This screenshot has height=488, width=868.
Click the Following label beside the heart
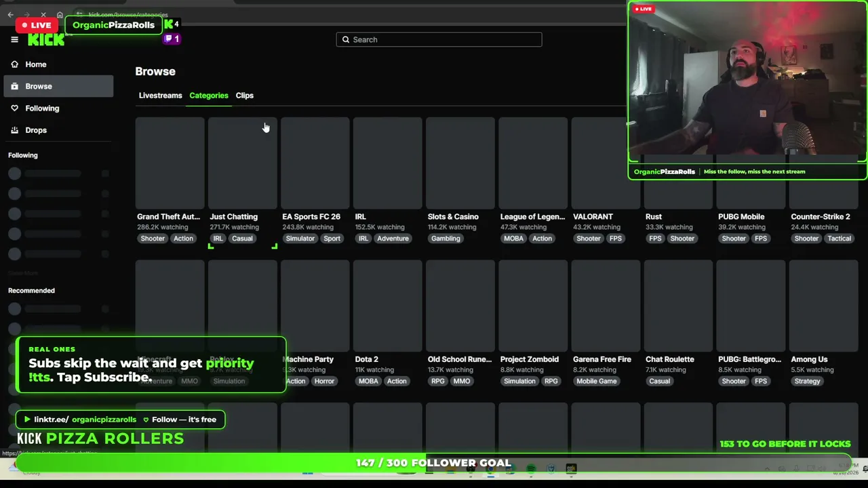(x=42, y=108)
